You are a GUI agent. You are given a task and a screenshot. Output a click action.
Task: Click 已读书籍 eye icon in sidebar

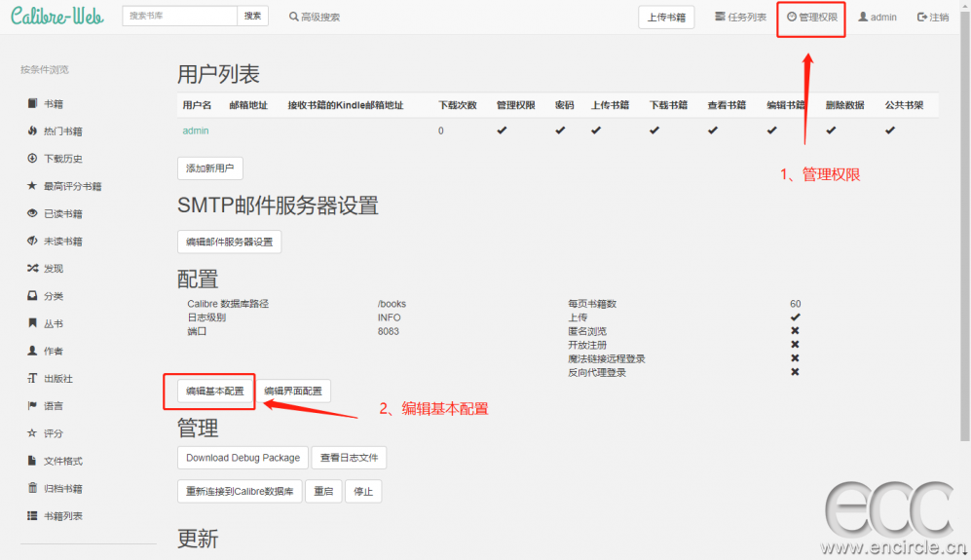point(32,213)
